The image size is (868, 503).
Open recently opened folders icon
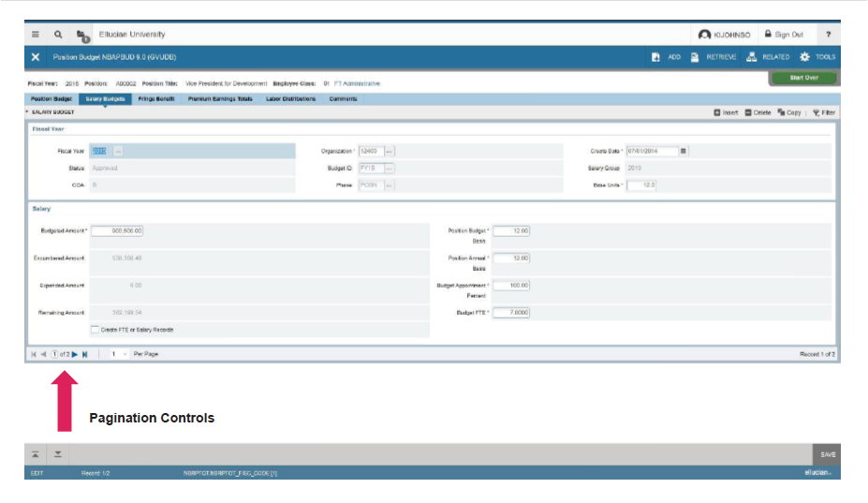82,36
